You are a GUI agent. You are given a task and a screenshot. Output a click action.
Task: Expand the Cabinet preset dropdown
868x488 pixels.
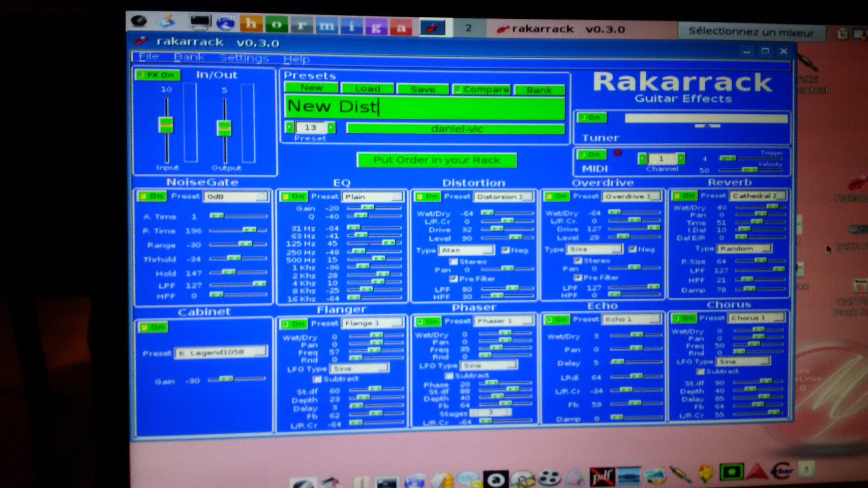pyautogui.click(x=222, y=352)
